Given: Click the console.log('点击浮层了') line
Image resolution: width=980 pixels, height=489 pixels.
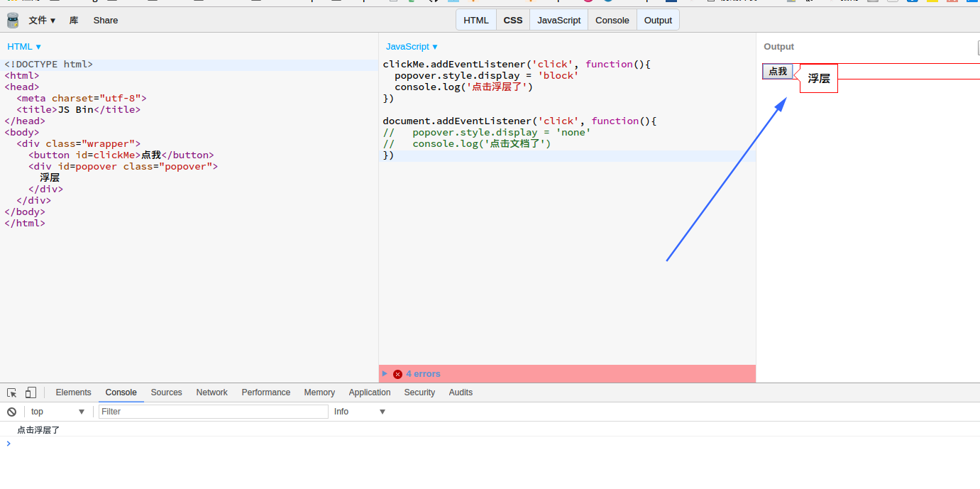Looking at the screenshot, I should [x=463, y=87].
